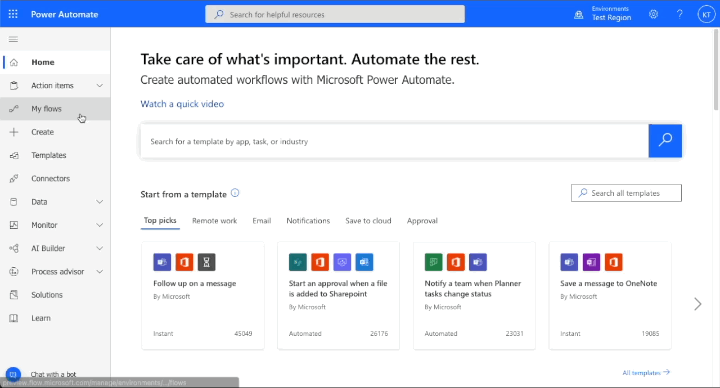Click the Learn book icon
720x388 pixels.
pos(14,318)
